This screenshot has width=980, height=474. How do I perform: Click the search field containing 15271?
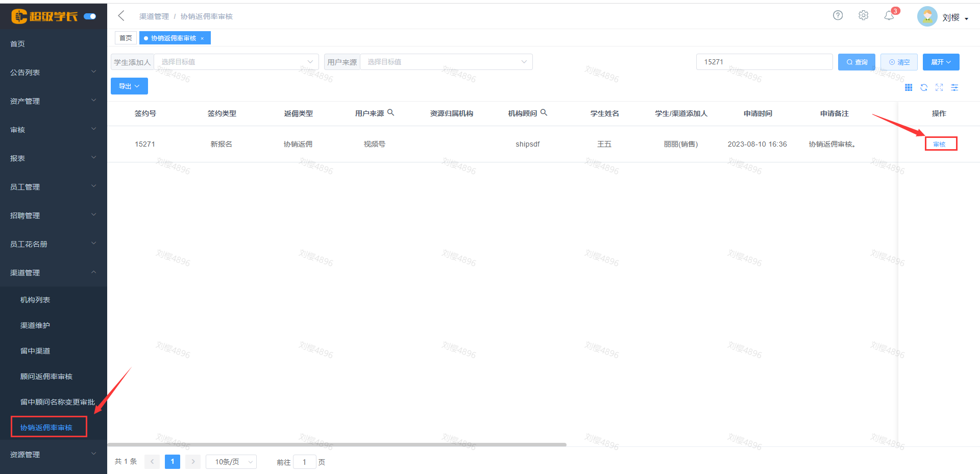tap(764, 62)
